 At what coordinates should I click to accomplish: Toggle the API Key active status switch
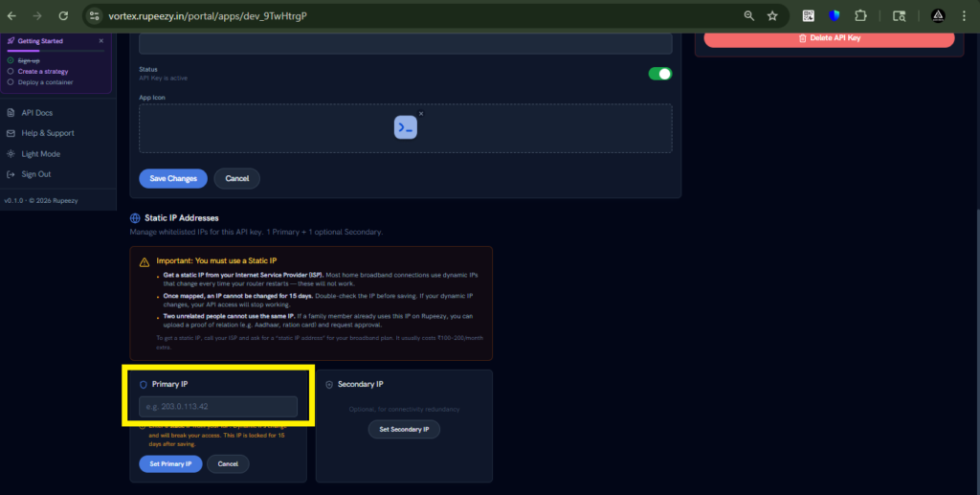pyautogui.click(x=659, y=74)
